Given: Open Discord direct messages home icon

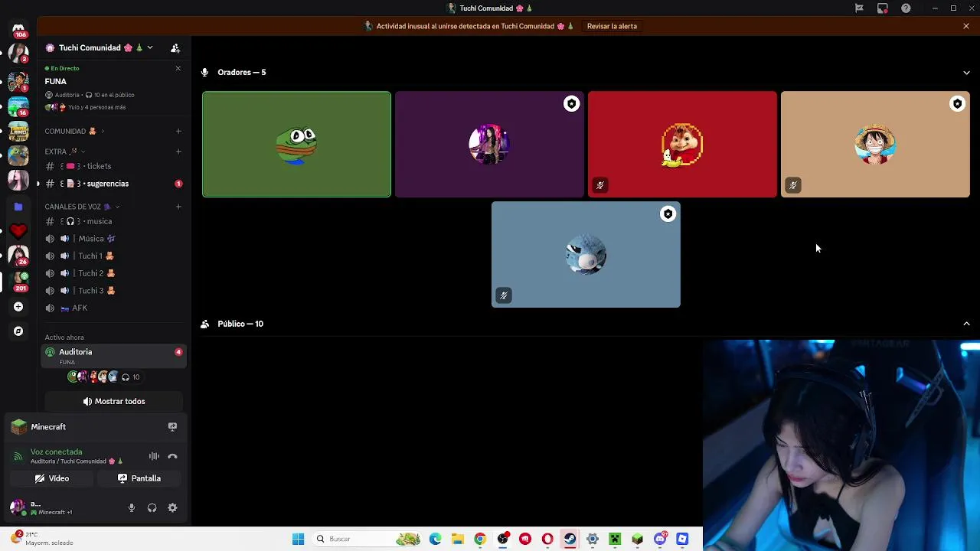Looking at the screenshot, I should click(x=18, y=29).
